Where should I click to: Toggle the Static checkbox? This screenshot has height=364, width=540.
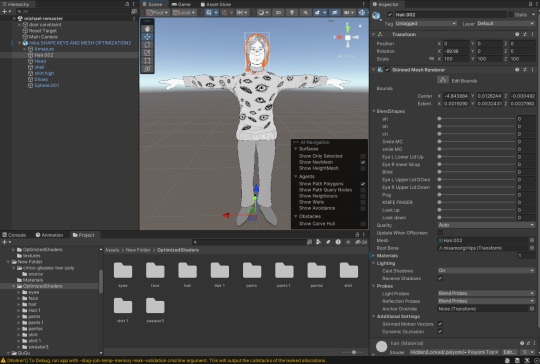coord(511,14)
